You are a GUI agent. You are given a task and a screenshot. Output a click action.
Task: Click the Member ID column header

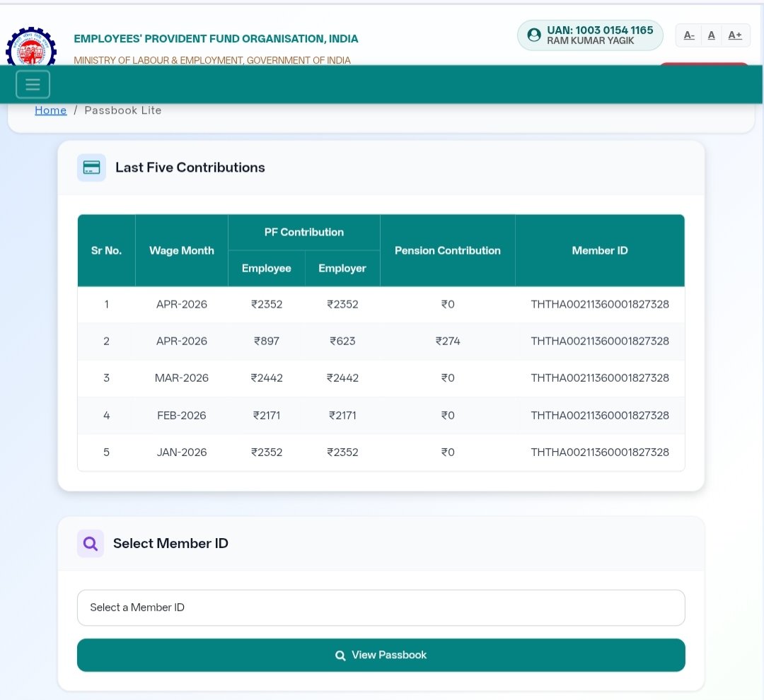click(600, 250)
